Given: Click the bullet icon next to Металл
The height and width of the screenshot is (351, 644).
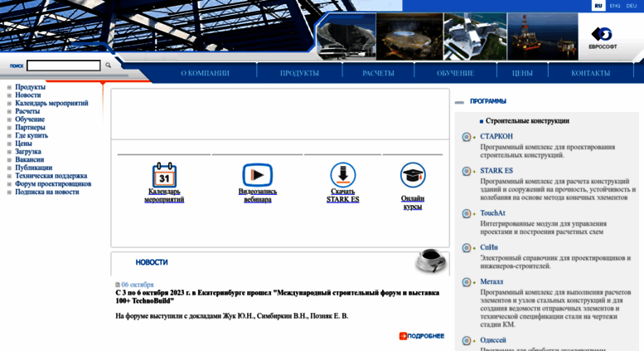Looking at the screenshot, I should pos(466,282).
